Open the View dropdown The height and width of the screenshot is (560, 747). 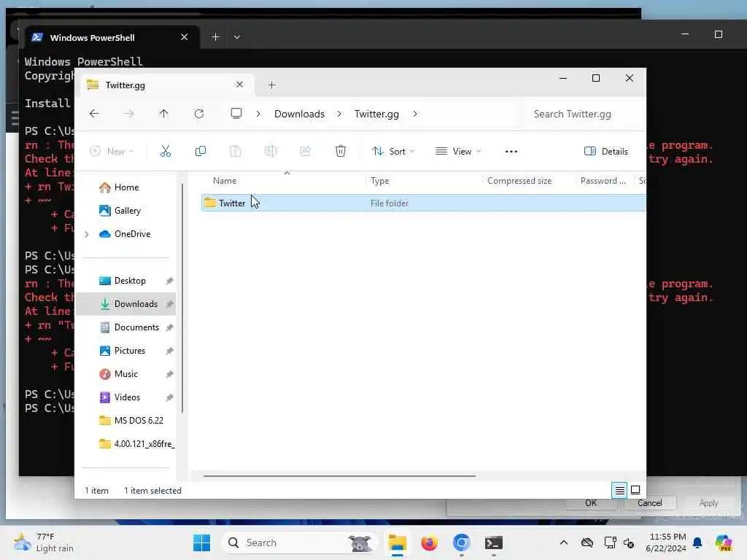pyautogui.click(x=458, y=152)
